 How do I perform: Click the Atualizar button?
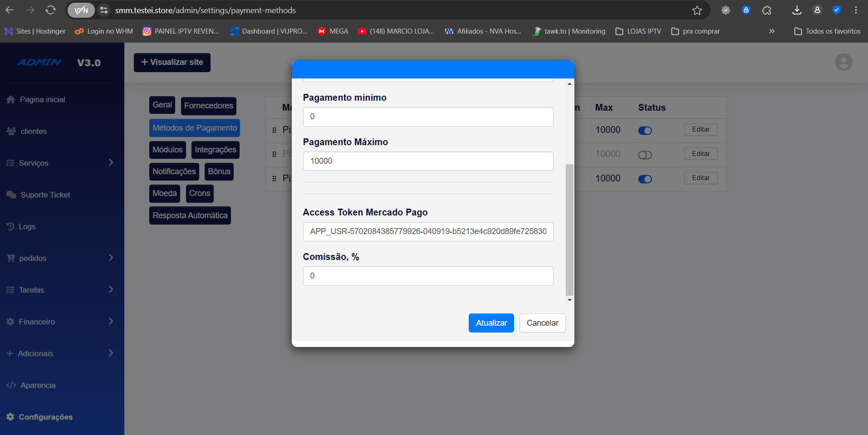pos(491,323)
